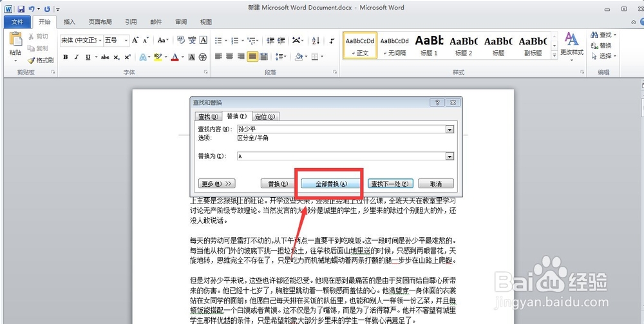Image resolution: width=644 pixels, height=324 pixels.
Task: Click the Superscript X² icon
Action: point(128,57)
